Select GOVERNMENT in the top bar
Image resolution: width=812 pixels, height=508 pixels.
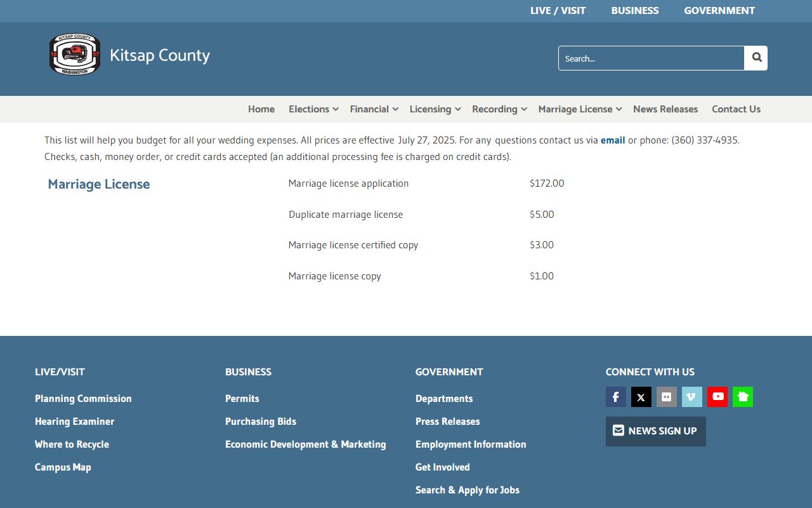coord(719,11)
